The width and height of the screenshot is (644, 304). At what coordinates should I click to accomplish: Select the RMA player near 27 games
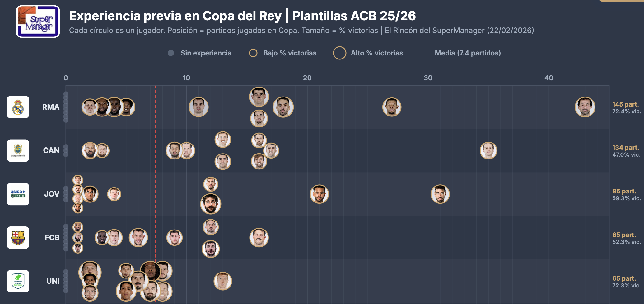[x=392, y=107]
